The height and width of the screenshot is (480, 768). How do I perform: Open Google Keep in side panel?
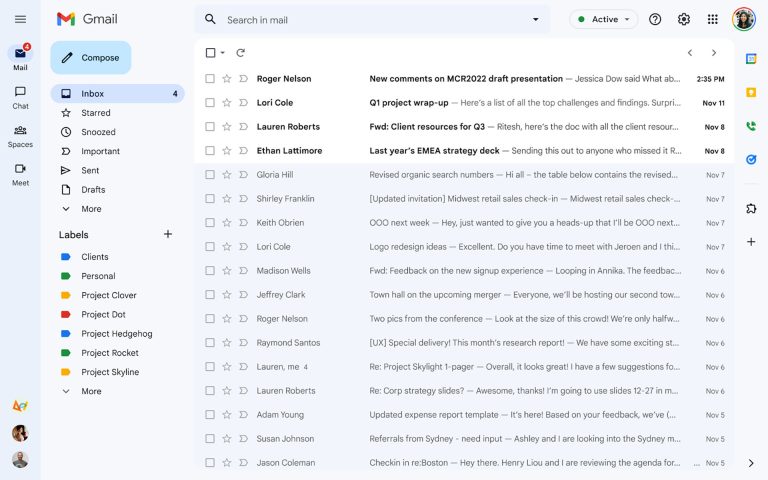click(x=751, y=93)
